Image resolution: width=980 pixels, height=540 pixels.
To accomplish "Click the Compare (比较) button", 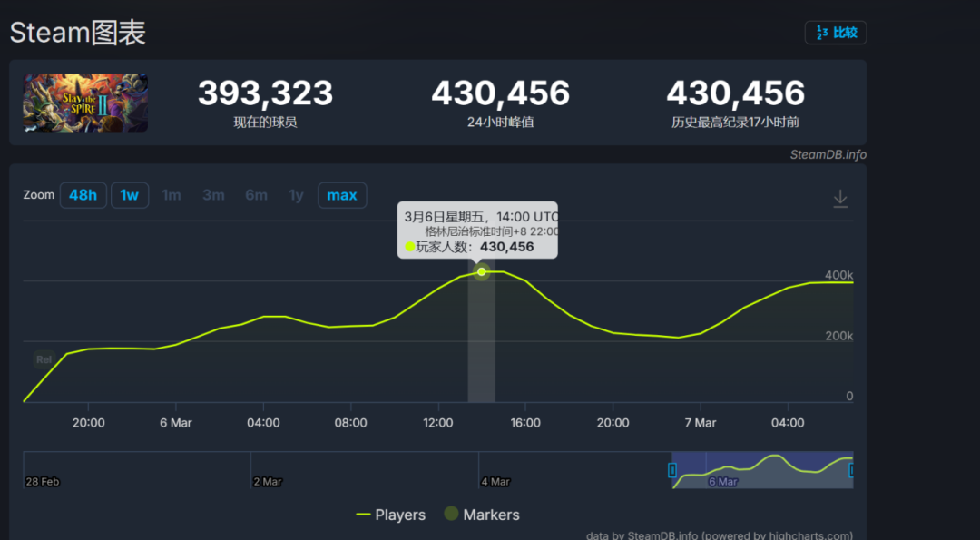I will pos(836,33).
